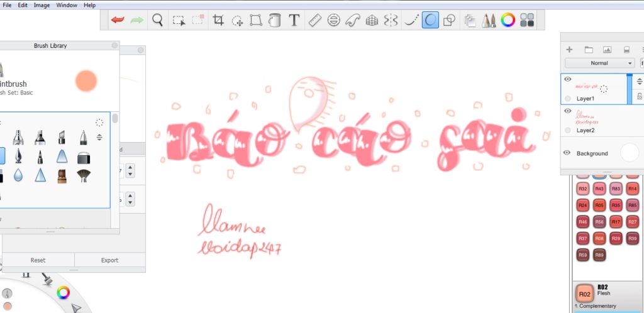The height and width of the screenshot is (313, 644).
Task: Select the Crop tool
Action: [x=218, y=19]
